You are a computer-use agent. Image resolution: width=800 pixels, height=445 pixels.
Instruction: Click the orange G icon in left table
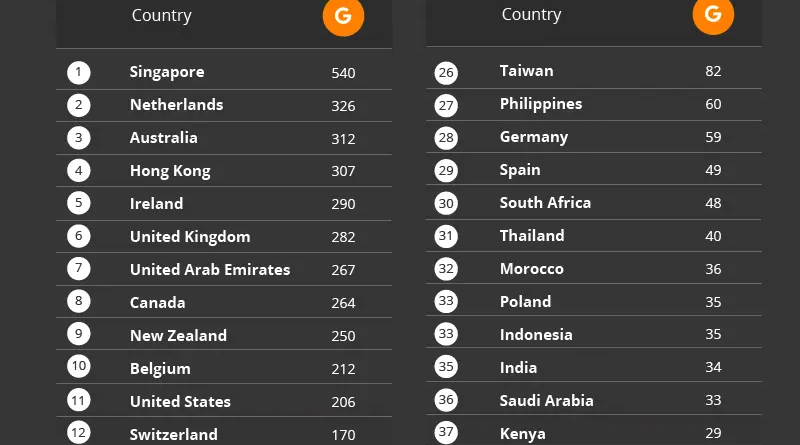343,16
